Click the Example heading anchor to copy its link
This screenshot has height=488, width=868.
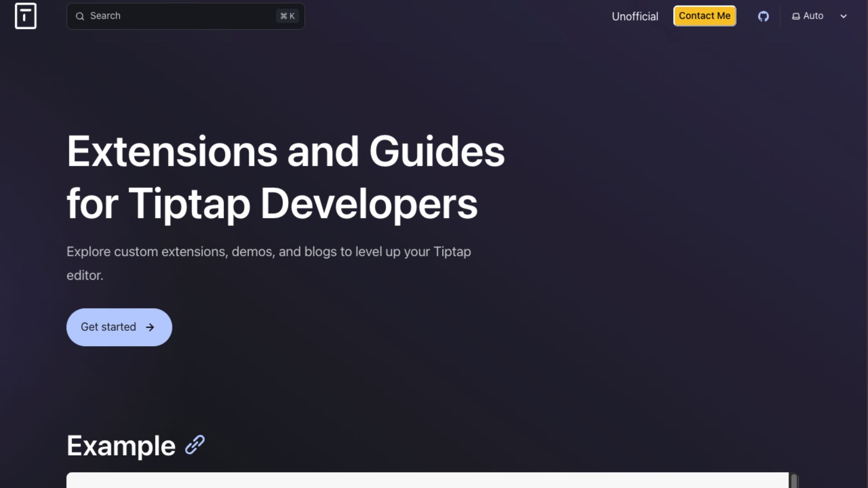coord(194,445)
